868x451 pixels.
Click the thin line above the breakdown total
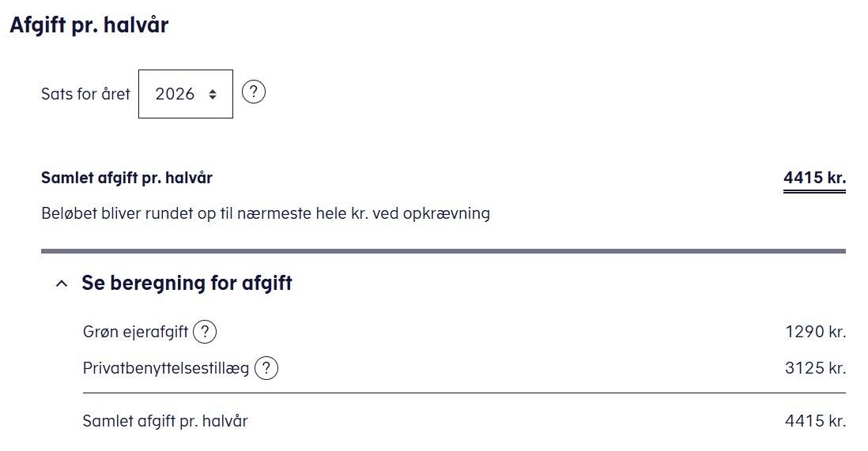pyautogui.click(x=464, y=393)
